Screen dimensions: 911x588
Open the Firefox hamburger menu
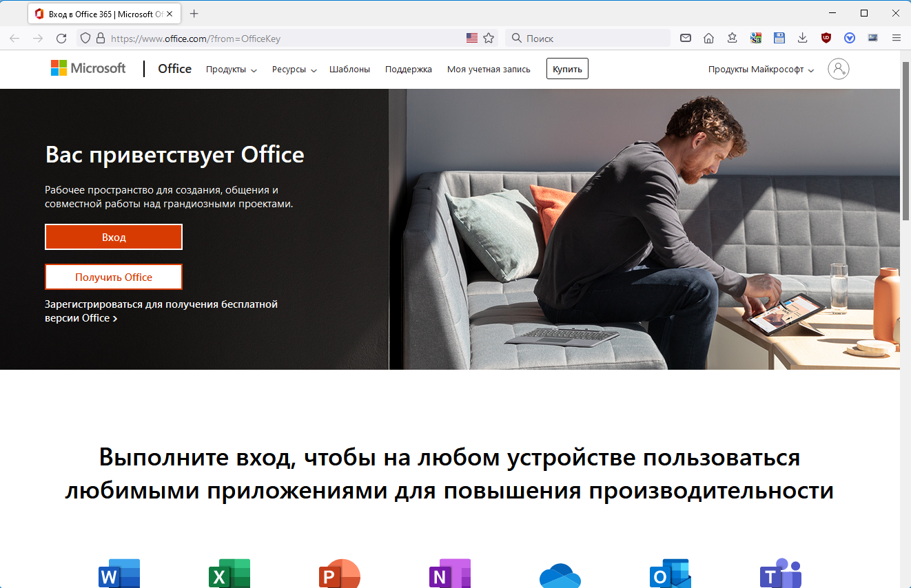[896, 39]
